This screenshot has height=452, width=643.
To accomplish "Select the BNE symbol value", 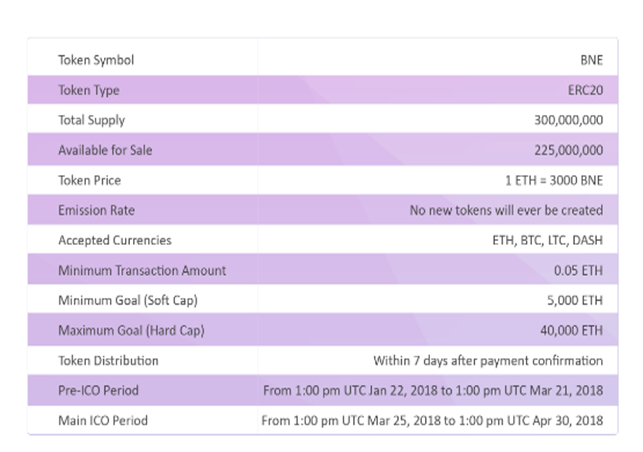I will [591, 60].
